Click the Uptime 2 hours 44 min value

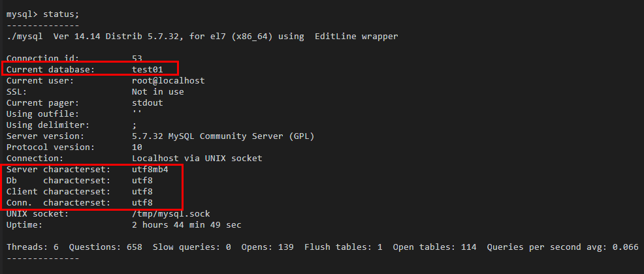coord(186,225)
